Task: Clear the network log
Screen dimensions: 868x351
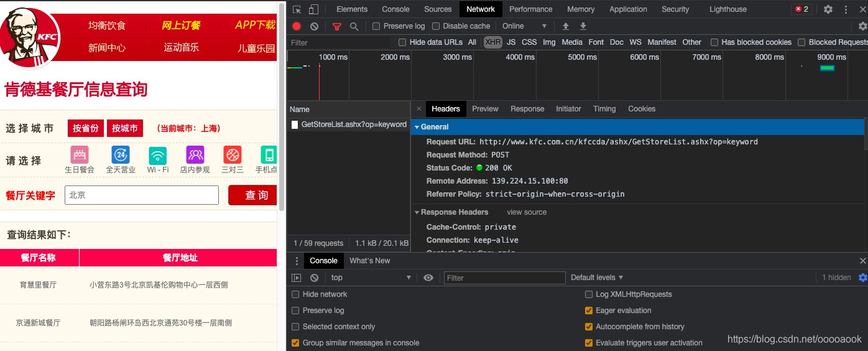Action: tap(315, 26)
